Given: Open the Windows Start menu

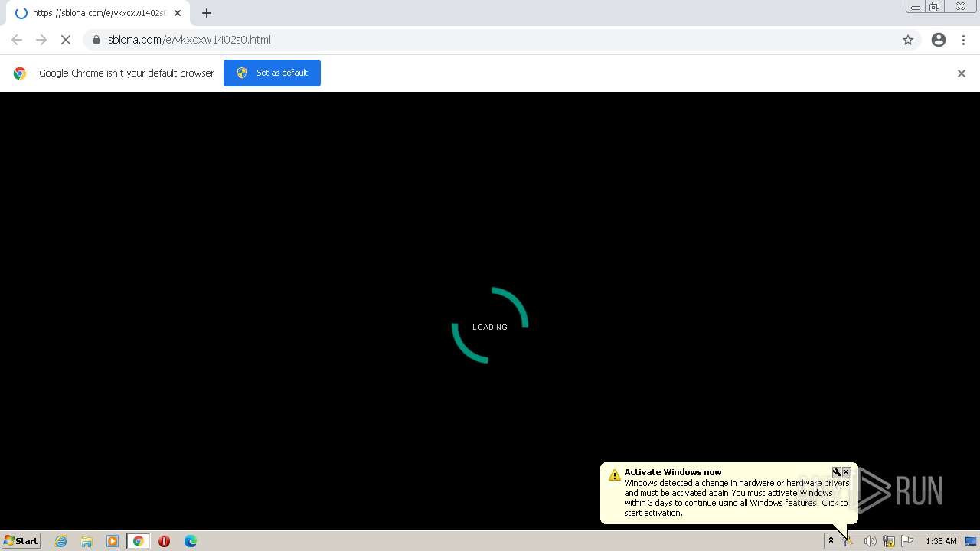Looking at the screenshot, I should click(x=21, y=540).
